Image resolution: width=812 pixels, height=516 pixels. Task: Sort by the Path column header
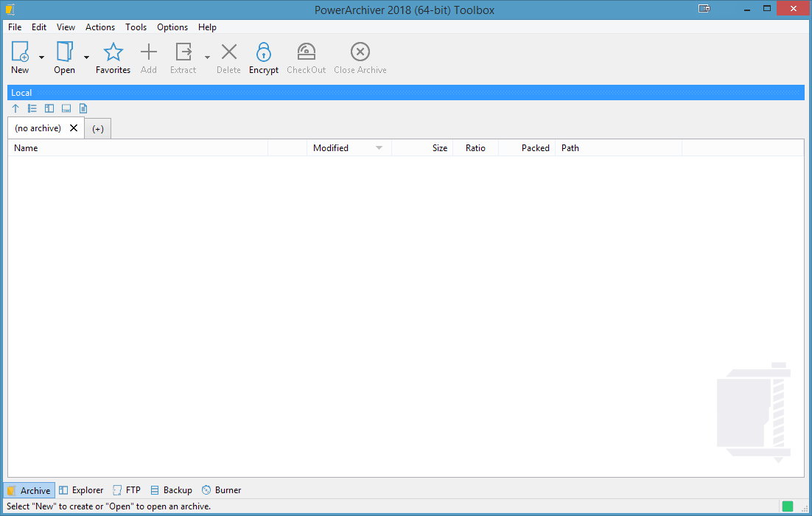pyautogui.click(x=618, y=148)
